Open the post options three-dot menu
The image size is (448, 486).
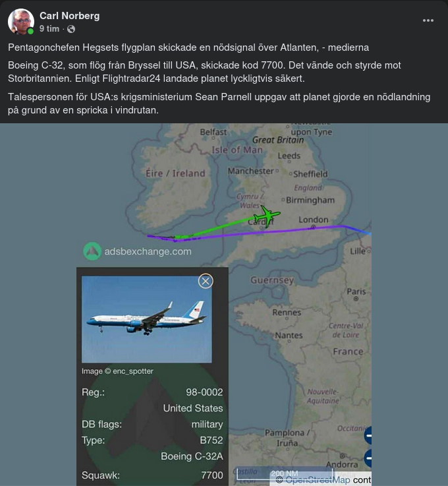coord(428,20)
